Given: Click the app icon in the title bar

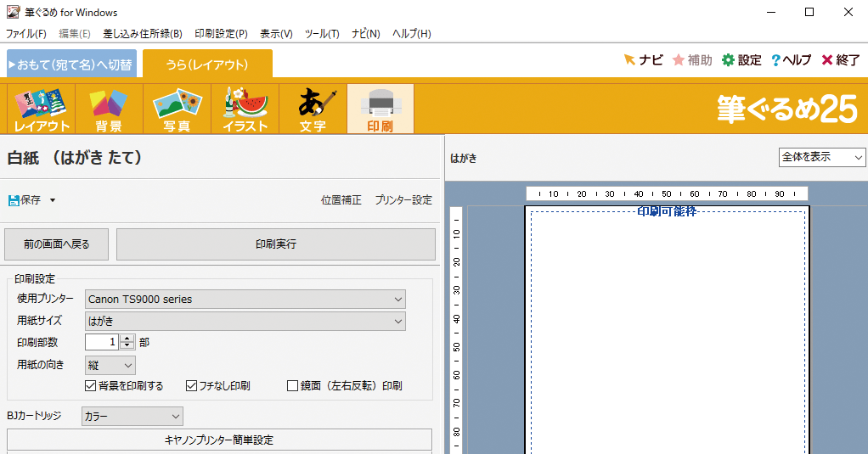Looking at the screenshot, I should pyautogui.click(x=13, y=12).
